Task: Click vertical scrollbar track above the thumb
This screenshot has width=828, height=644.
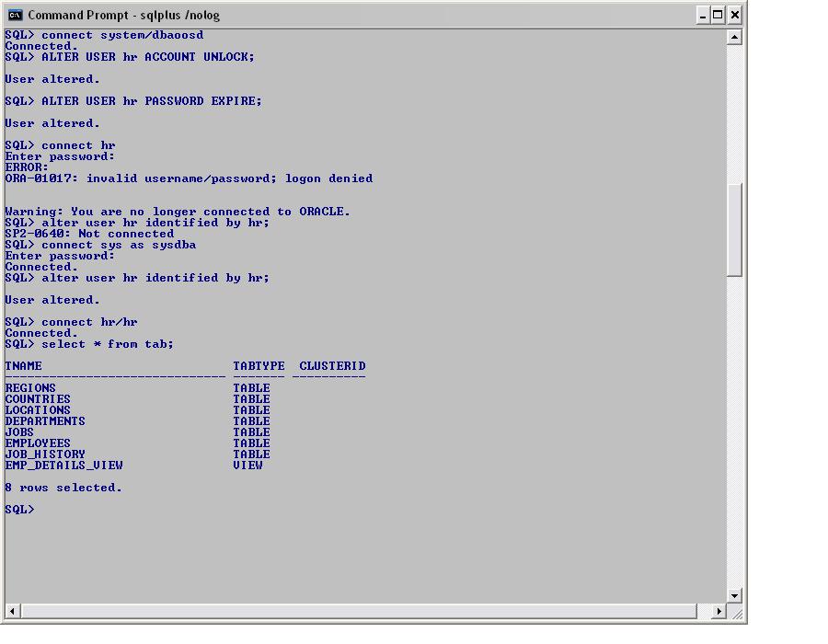Action: [734, 110]
